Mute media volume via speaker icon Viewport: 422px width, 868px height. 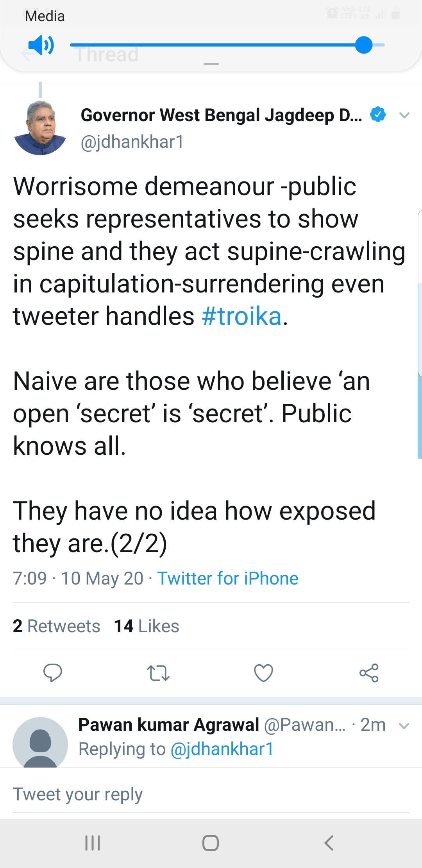[x=41, y=45]
